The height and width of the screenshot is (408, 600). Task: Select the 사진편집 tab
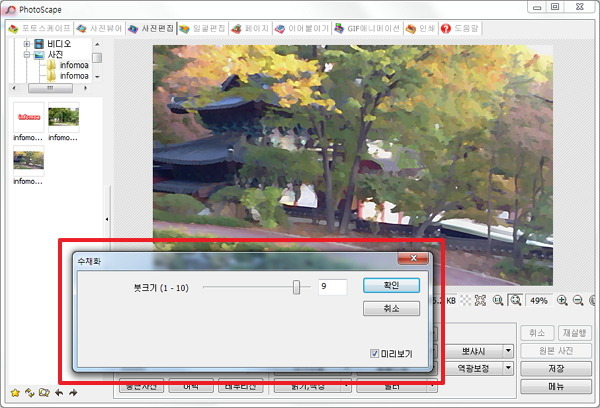coord(151,28)
